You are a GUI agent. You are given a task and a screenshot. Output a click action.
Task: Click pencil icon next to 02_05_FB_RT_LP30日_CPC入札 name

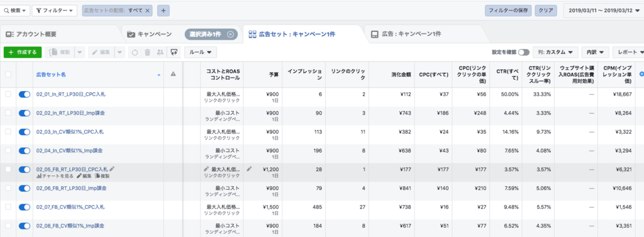112,169
